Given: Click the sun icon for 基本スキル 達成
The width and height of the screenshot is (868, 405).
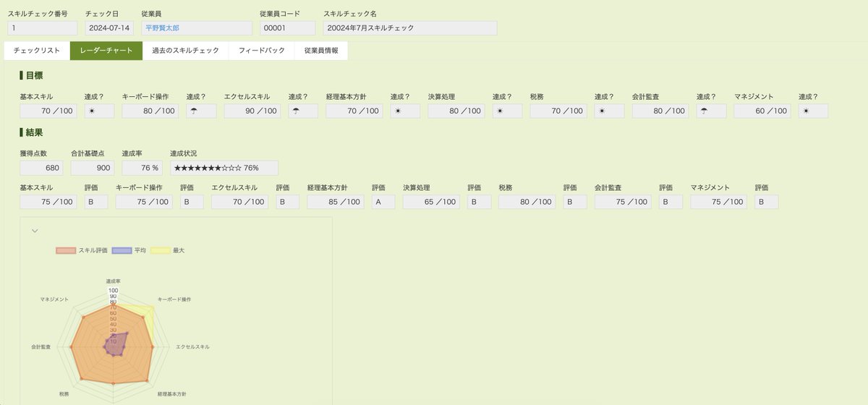Looking at the screenshot, I should (91, 111).
